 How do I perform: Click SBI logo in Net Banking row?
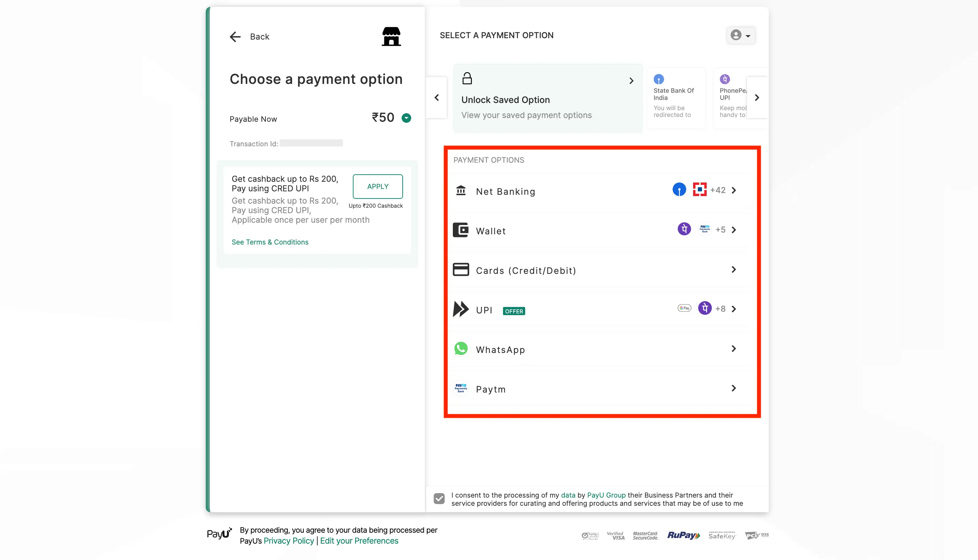[679, 190]
